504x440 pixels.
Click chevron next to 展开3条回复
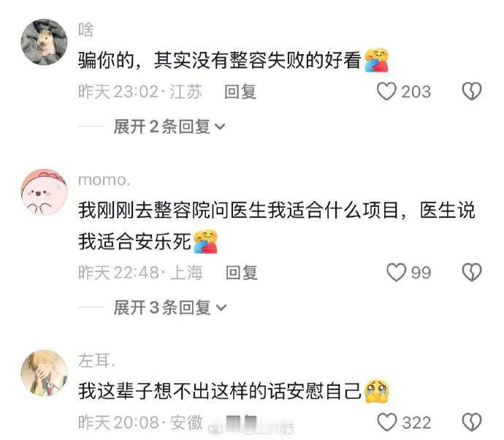(221, 308)
